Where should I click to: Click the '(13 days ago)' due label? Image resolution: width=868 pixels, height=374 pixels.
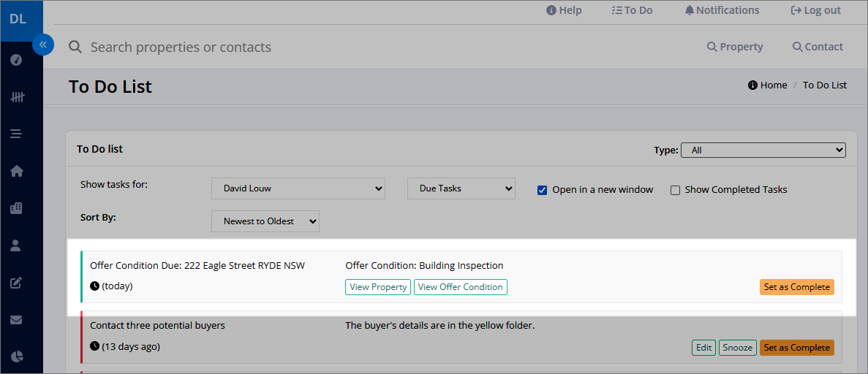click(131, 347)
